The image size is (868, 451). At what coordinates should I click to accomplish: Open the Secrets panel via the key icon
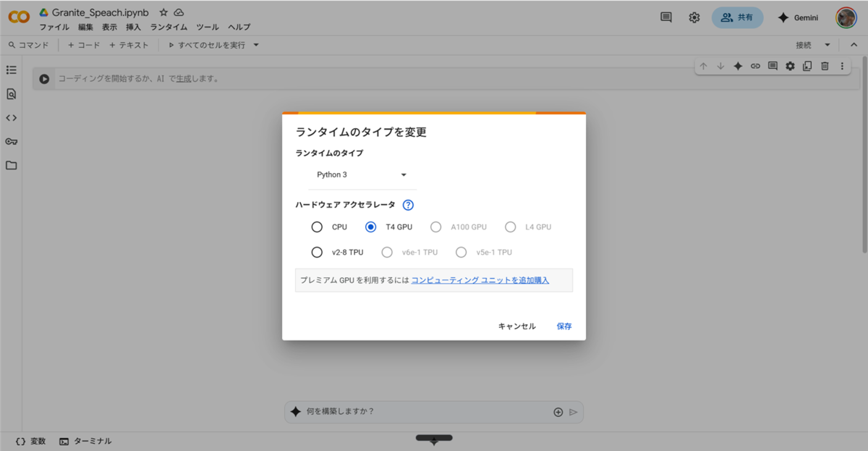click(10, 141)
